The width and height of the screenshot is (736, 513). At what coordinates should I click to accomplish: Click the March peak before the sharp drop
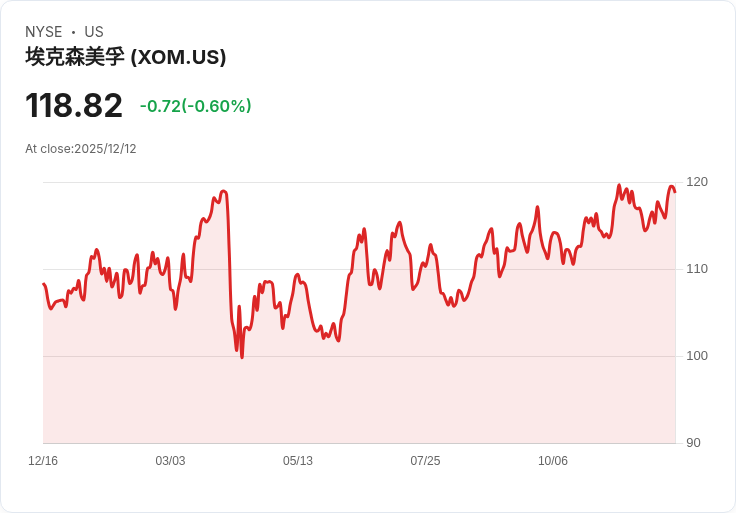[223, 191]
